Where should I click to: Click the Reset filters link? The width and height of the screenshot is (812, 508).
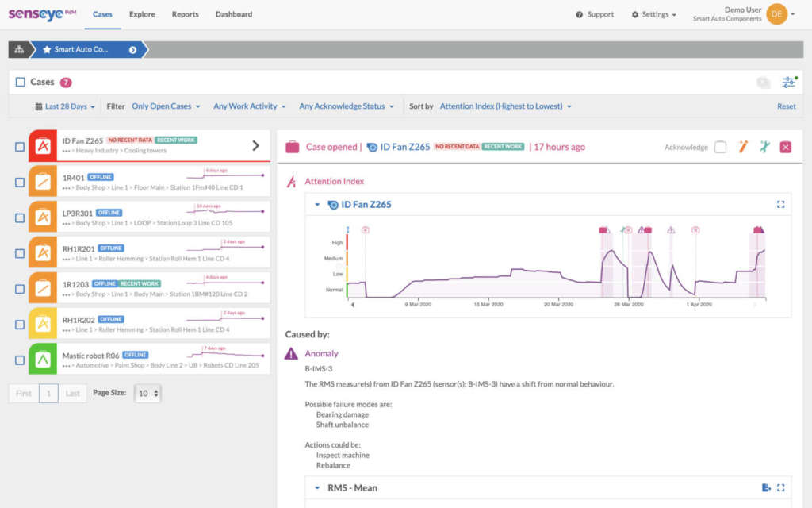tap(786, 106)
